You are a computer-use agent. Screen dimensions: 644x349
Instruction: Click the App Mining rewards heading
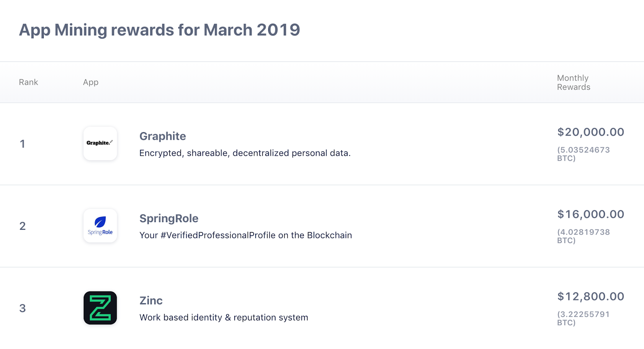pos(159,30)
